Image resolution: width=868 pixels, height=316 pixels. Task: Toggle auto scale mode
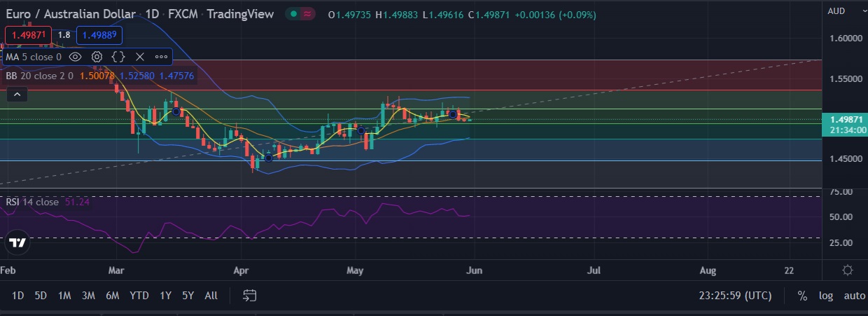(854, 296)
